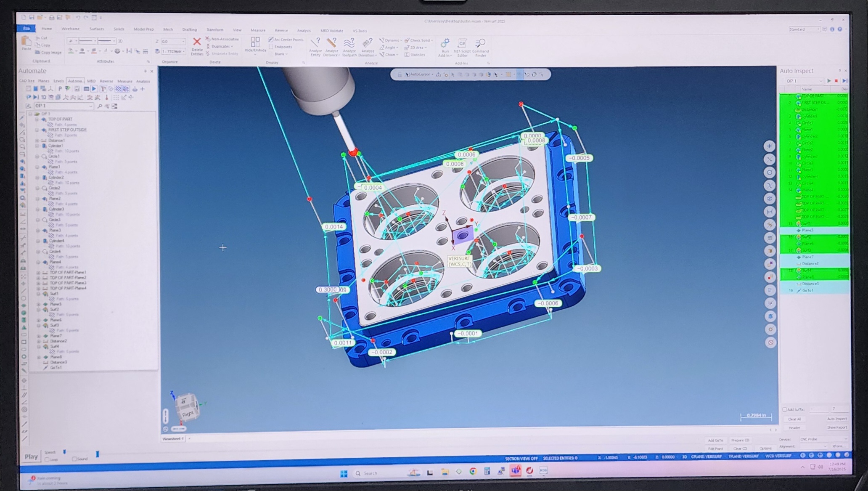Open the NET-Script Editor

462,43
